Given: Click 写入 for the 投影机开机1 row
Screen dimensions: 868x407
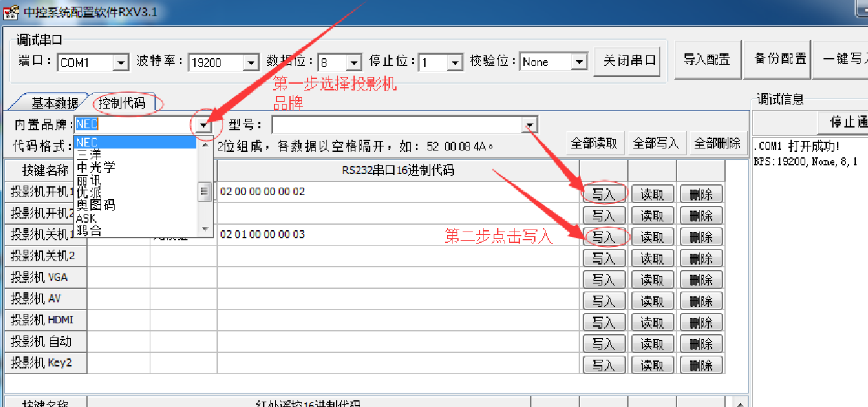Looking at the screenshot, I should (603, 194).
